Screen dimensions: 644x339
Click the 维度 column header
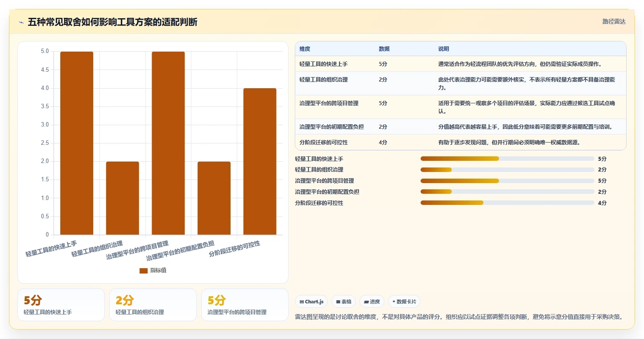[x=305, y=49]
